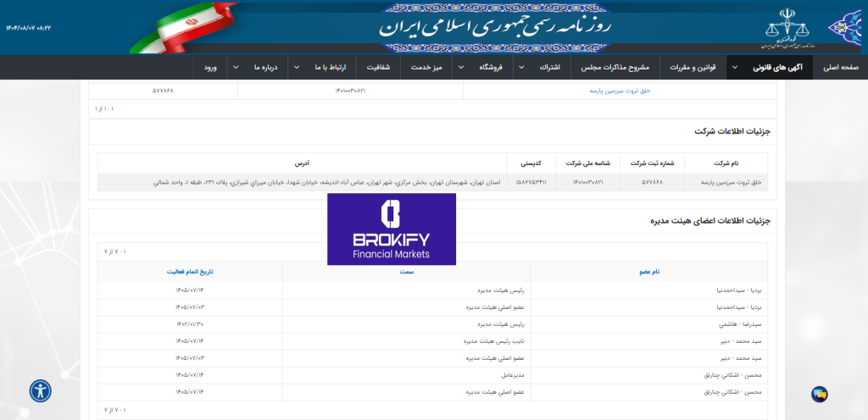Viewport: 868px width, 420px height.
Task: Click the ۱ - ۷ از ۷ pager above the table
Action: pos(115,251)
